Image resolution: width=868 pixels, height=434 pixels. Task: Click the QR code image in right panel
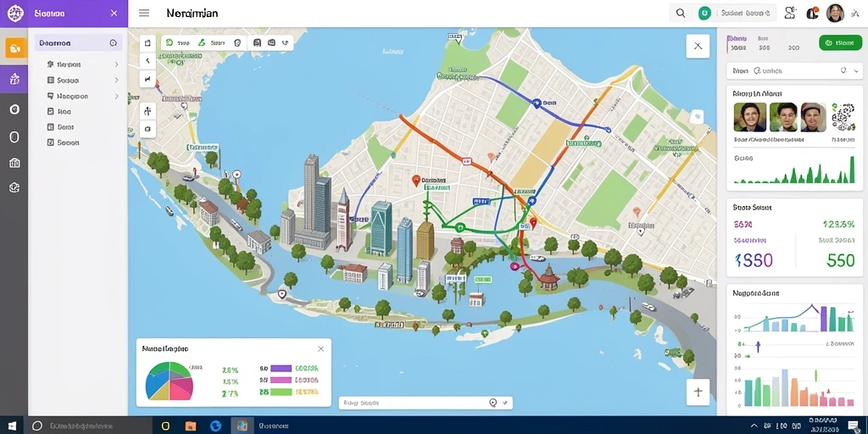[843, 117]
